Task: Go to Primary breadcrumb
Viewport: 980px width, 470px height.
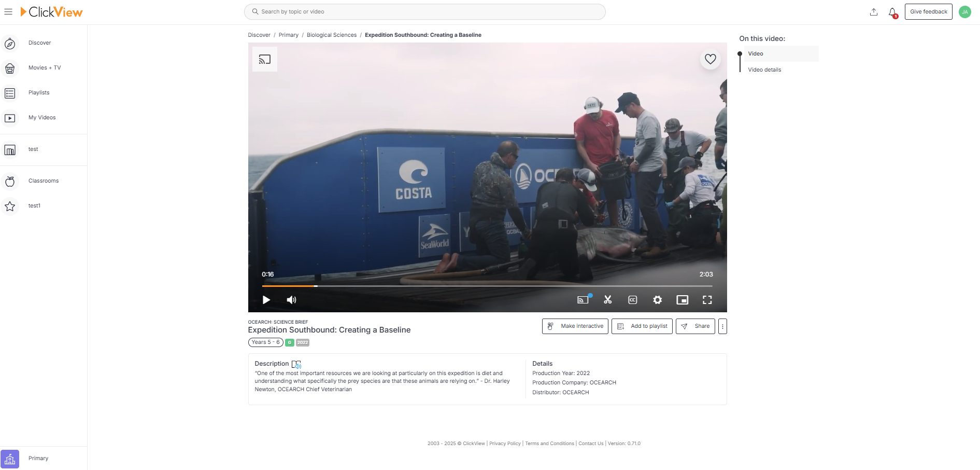Action: tap(289, 35)
